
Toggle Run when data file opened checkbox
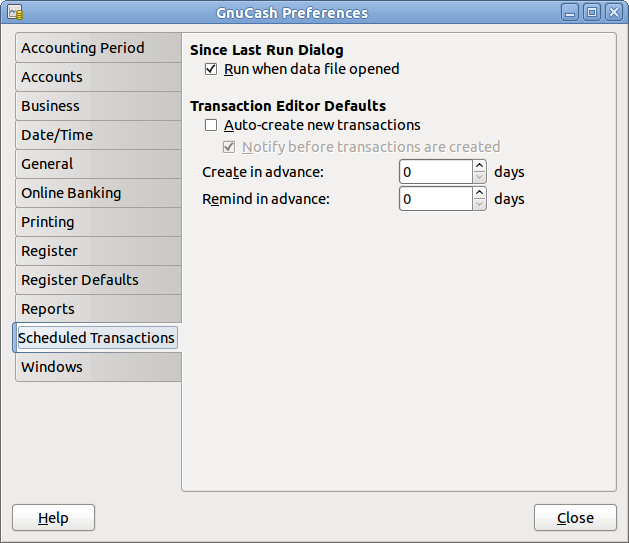(210, 69)
